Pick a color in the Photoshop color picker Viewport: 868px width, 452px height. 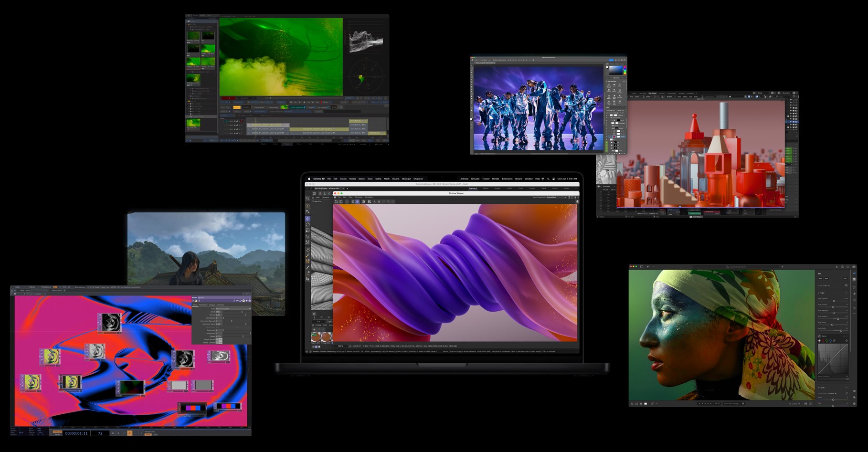click(615, 71)
